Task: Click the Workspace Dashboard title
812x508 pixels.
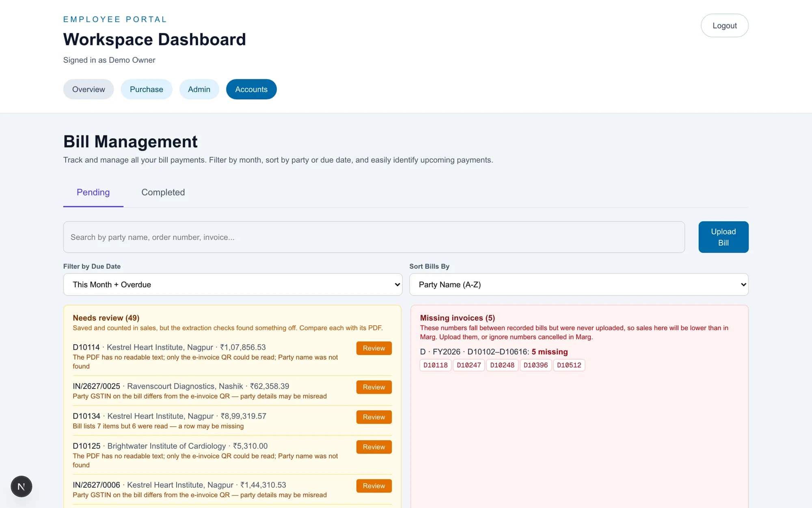Action: (x=155, y=39)
